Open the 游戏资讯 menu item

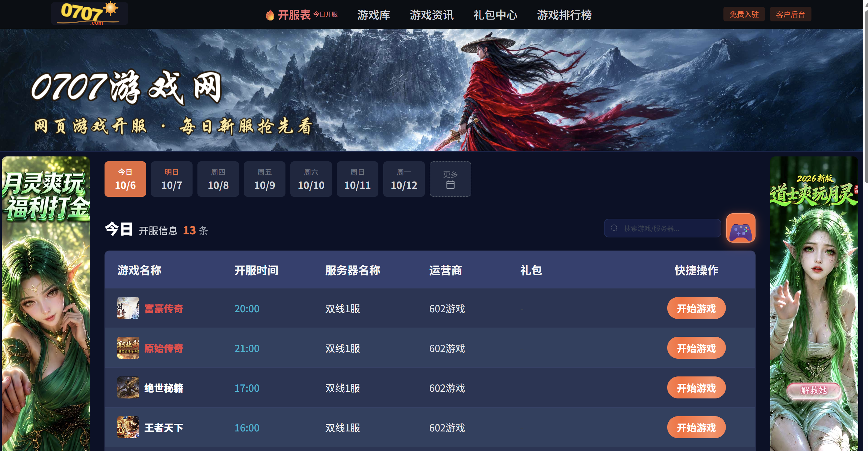point(432,15)
